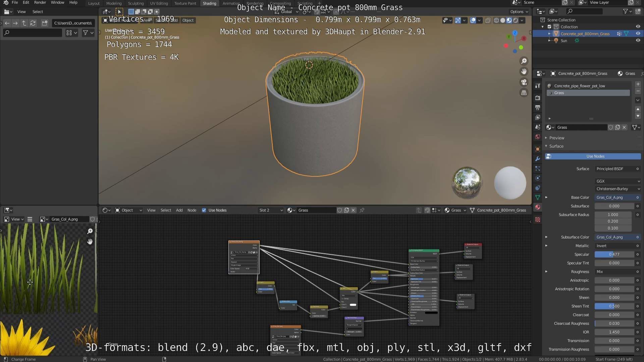Open the File menu
Viewport: 644px width, 362px height.
click(15, 3)
